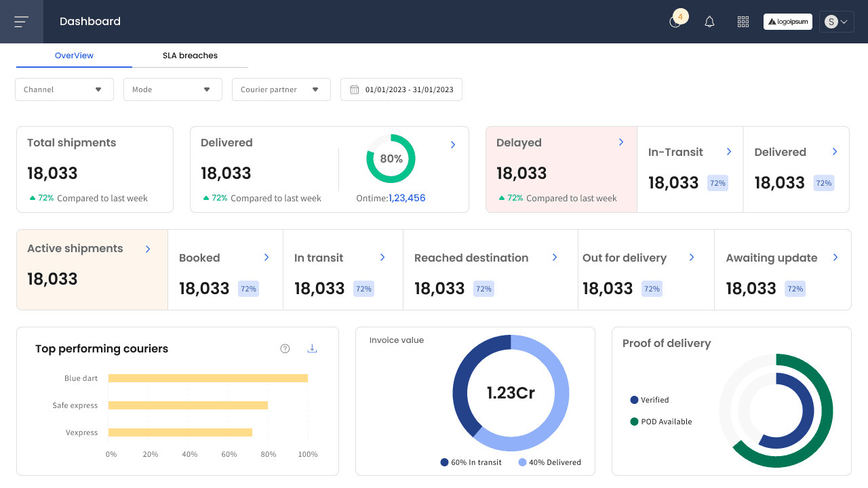Click the Invoice value label
The image size is (868, 488).
click(x=397, y=340)
